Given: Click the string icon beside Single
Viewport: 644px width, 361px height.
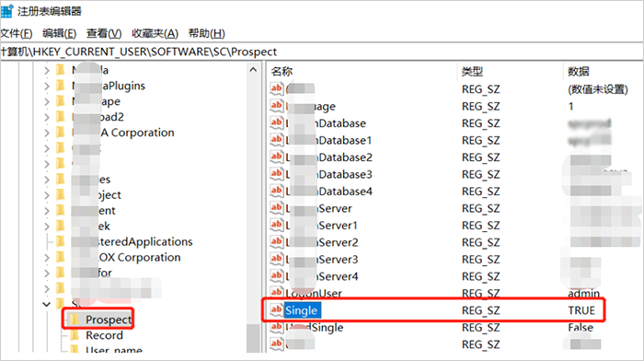Looking at the screenshot, I should (x=276, y=309).
